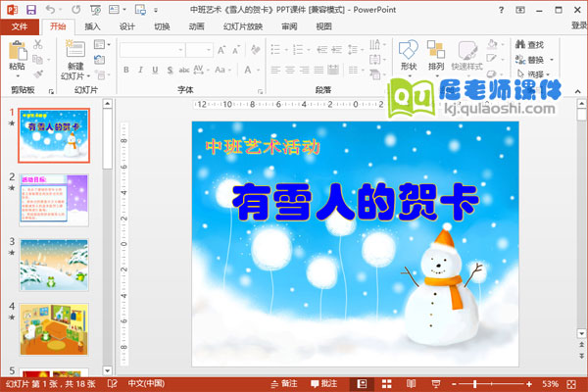The height and width of the screenshot is (392, 588).
Task: Open Arrange 排列 options
Action: [436, 56]
